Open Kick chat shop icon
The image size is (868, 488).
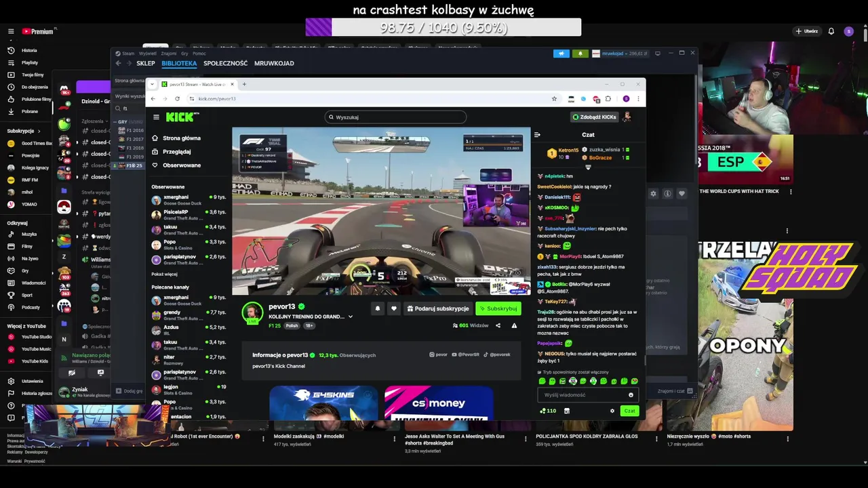[x=567, y=411]
